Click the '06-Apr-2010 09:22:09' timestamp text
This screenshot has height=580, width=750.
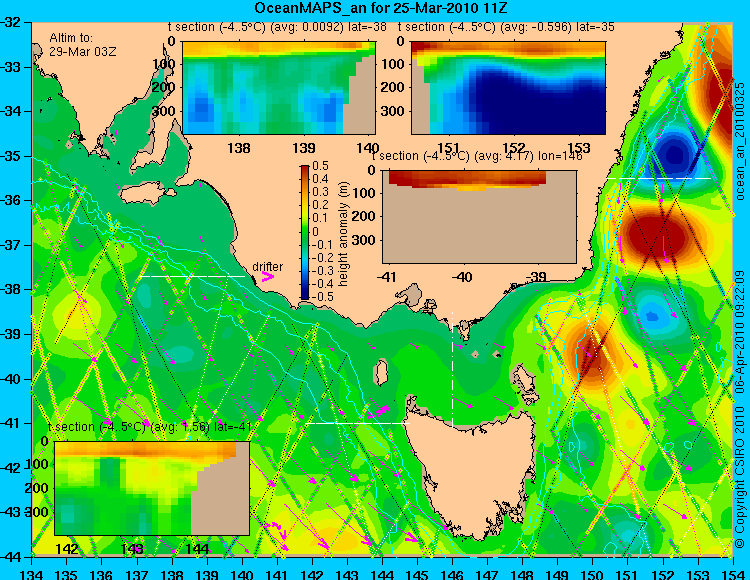[740, 330]
